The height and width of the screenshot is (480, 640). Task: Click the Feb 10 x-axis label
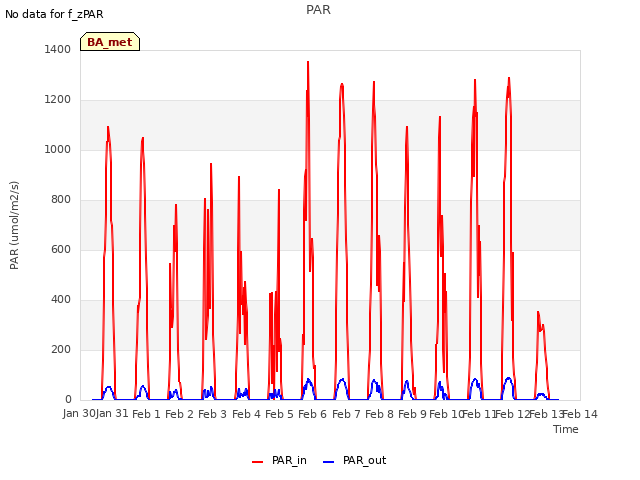point(446,414)
